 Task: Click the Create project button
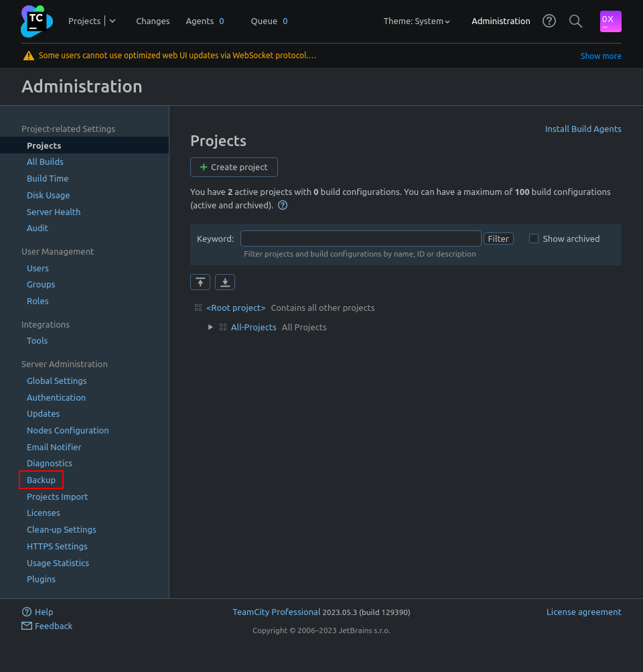pos(234,167)
